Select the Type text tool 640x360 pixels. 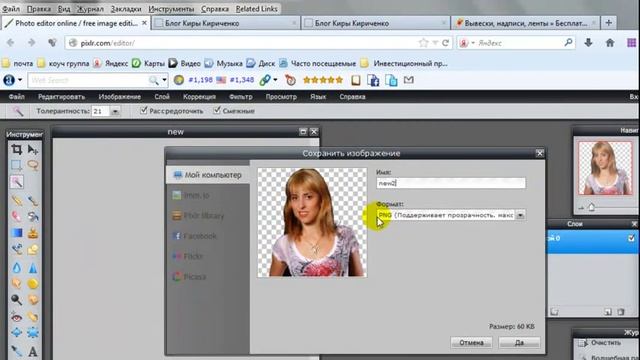click(33, 351)
